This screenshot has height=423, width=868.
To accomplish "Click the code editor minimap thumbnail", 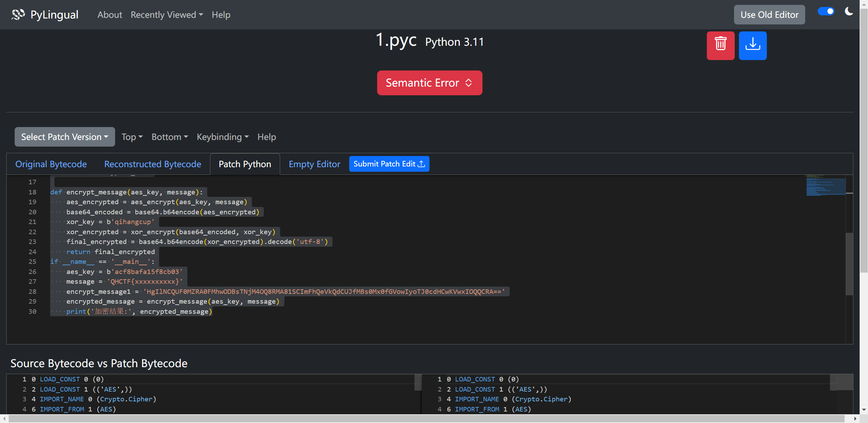I will coord(825,186).
